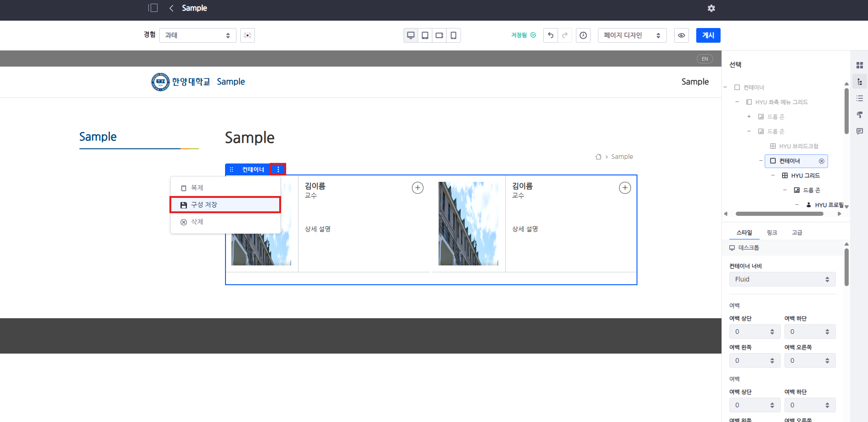Viewport: 868px width, 422px height.
Task: Switch to the 링크 tab
Action: click(x=772, y=232)
